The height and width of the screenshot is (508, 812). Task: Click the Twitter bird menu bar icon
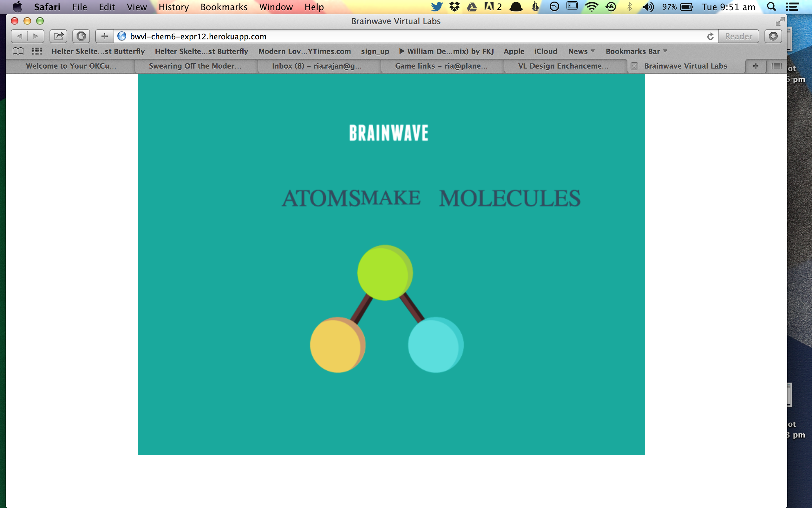tap(436, 7)
